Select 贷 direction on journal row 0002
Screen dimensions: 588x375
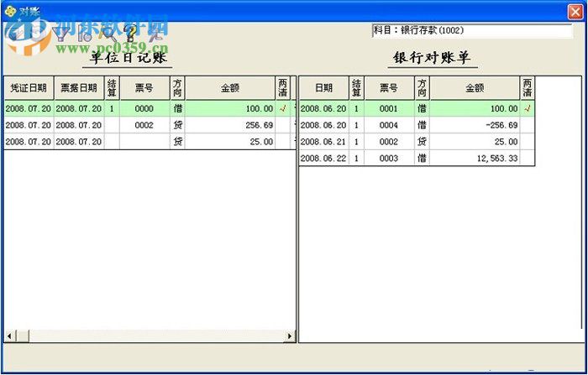click(x=177, y=125)
